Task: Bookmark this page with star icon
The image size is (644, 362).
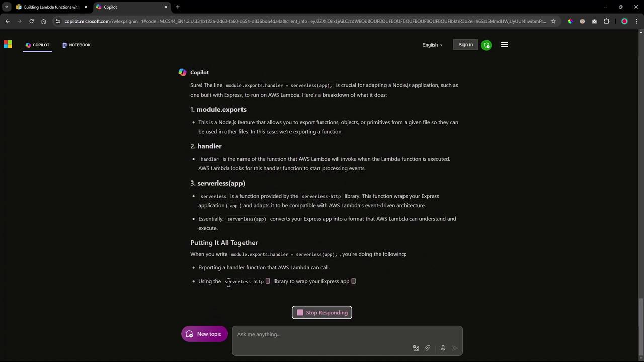Action: pos(553,21)
